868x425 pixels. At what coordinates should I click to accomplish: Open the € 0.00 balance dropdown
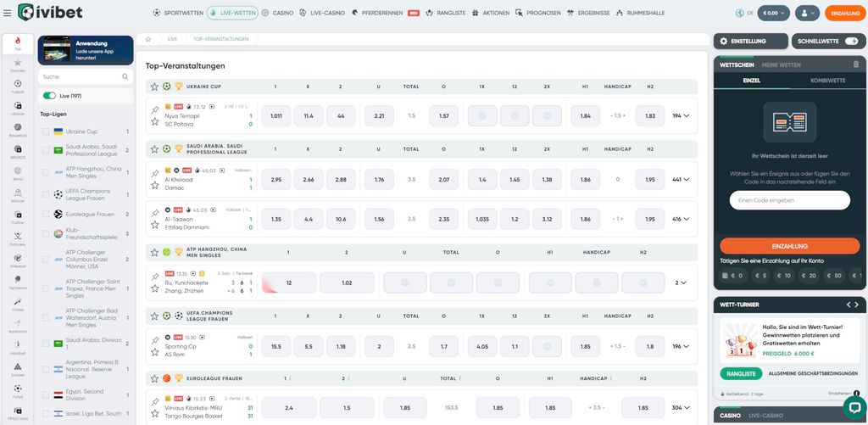[x=773, y=13]
